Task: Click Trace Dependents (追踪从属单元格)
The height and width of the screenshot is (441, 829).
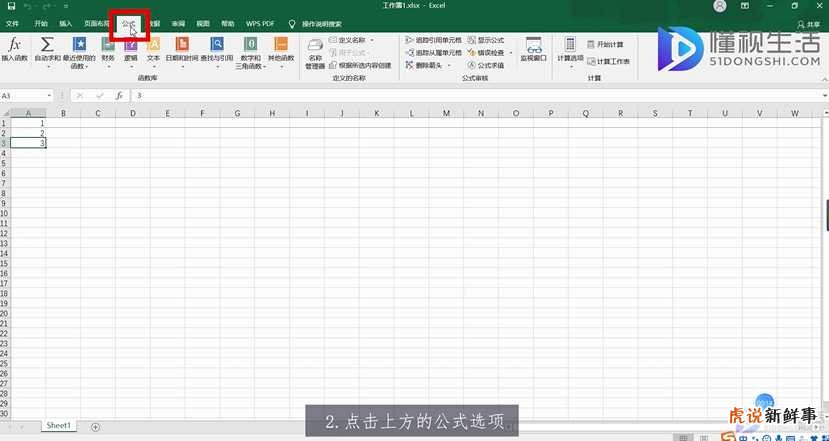Action: coord(434,53)
